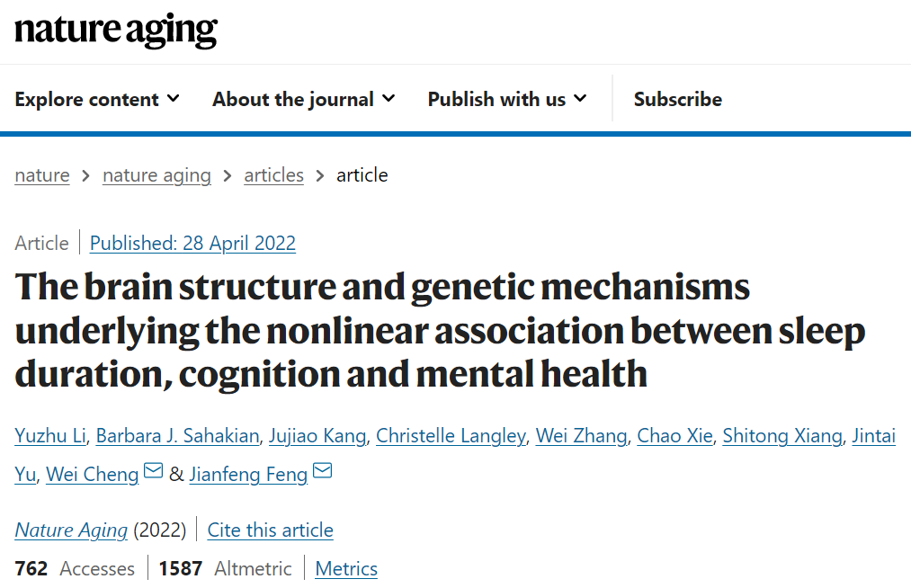This screenshot has width=911, height=588.
Task: Click the nature aging logo
Action: click(x=116, y=30)
